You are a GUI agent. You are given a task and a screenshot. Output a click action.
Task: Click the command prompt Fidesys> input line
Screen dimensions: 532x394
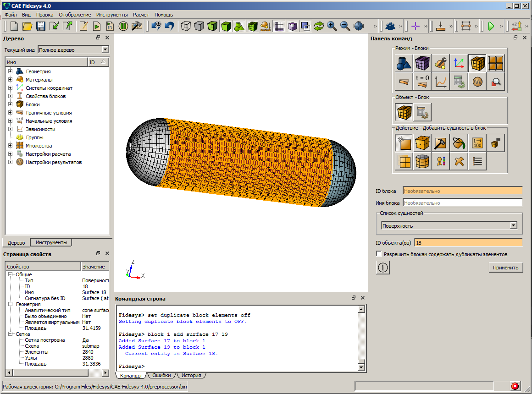238,366
